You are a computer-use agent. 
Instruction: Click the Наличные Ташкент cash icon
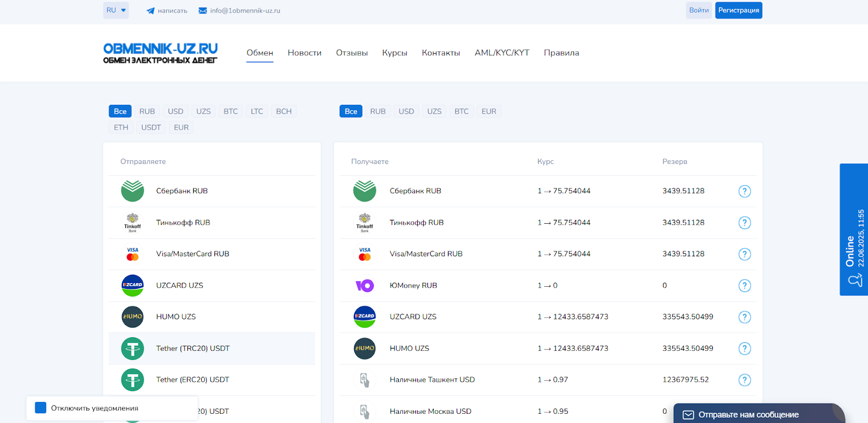365,380
